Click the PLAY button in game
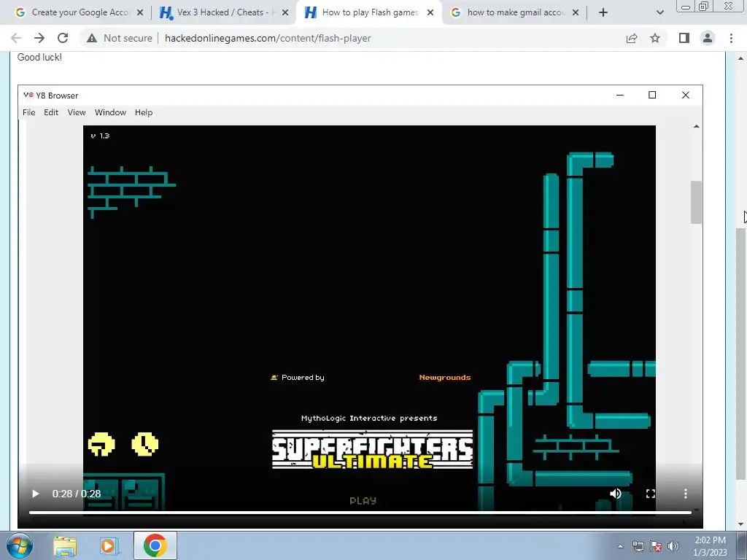747x560 pixels. (363, 501)
